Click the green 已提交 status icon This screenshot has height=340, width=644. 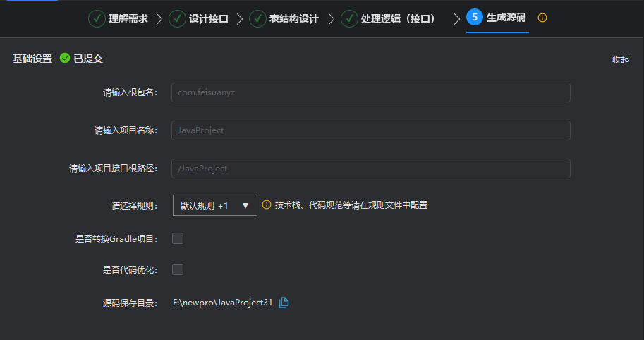[65, 59]
